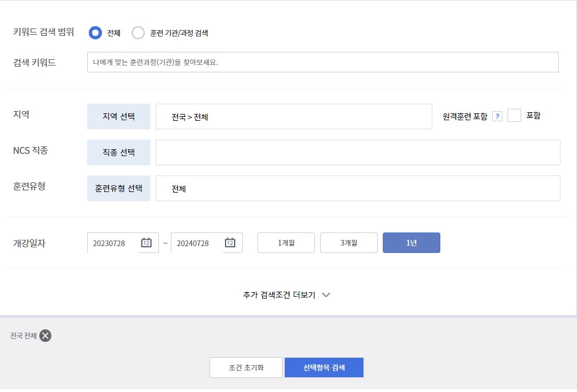Enable the 포함 checkbox for remote training
Image resolution: width=577 pixels, height=392 pixels.
(514, 115)
